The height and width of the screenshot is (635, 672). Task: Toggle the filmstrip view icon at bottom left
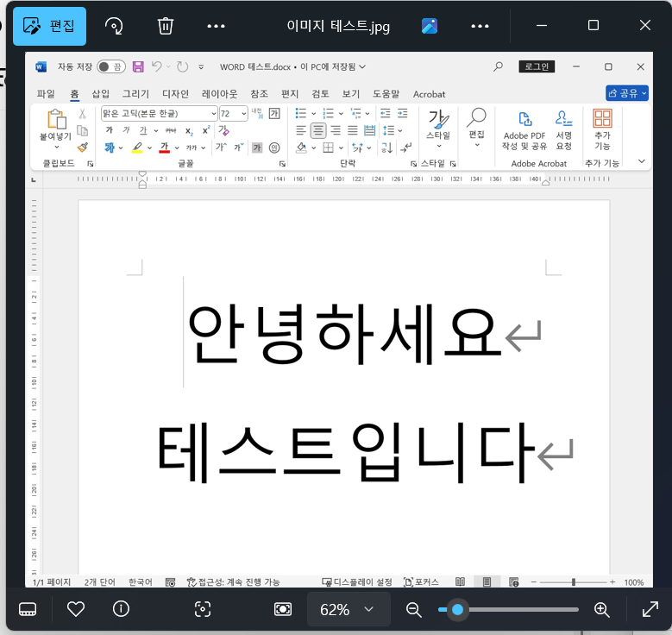coord(28,609)
